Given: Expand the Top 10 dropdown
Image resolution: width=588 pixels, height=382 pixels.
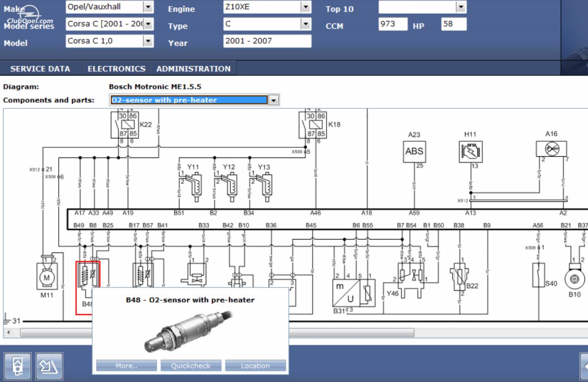Looking at the screenshot, I should pyautogui.click(x=461, y=7).
